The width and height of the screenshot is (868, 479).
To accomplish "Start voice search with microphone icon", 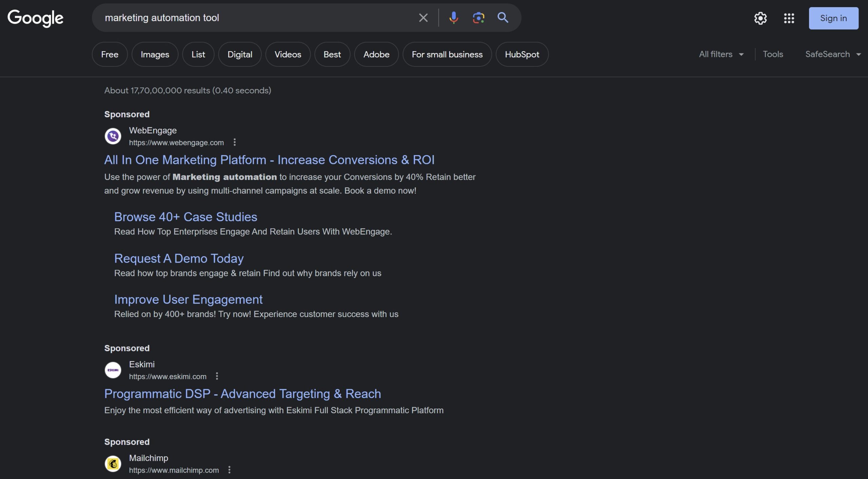I will coord(453,18).
